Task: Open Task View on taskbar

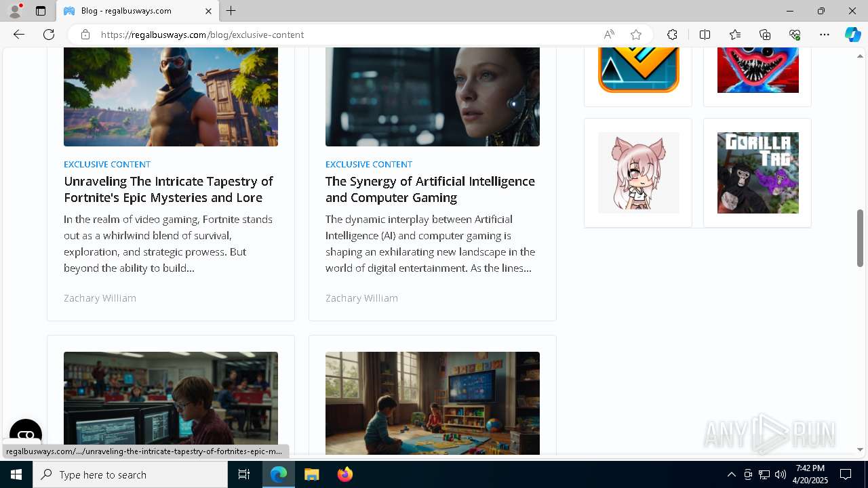Action: 244,474
